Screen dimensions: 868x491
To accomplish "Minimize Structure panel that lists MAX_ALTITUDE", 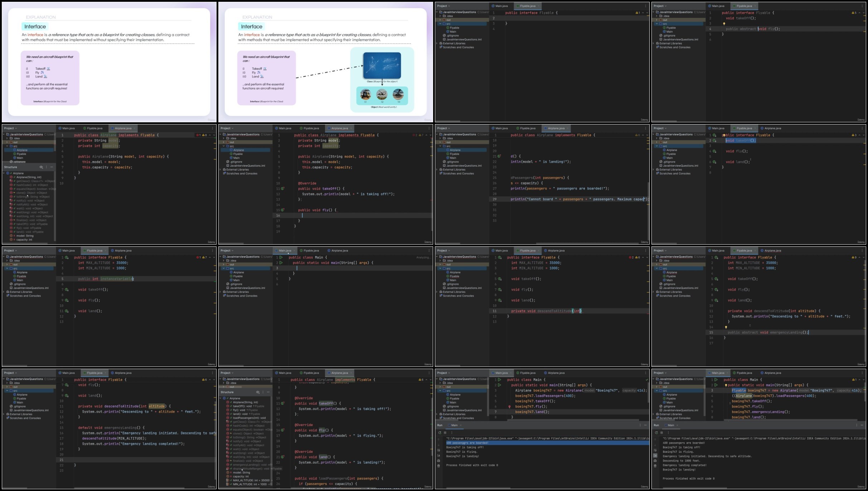I will pyautogui.click(x=268, y=392).
